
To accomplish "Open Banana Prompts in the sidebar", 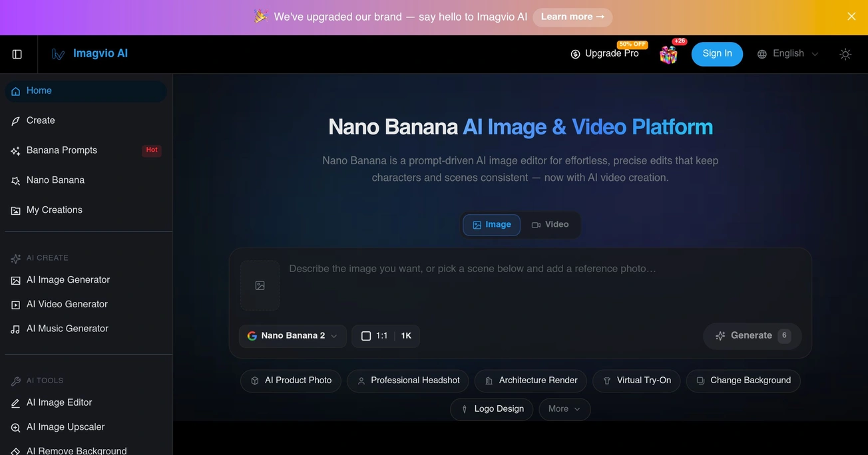I will [x=86, y=150].
